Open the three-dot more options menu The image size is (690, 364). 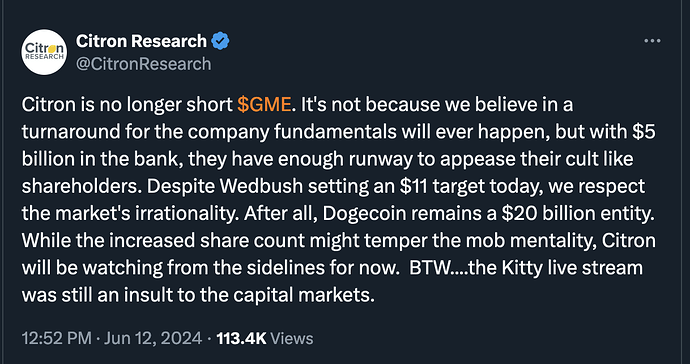click(x=652, y=41)
